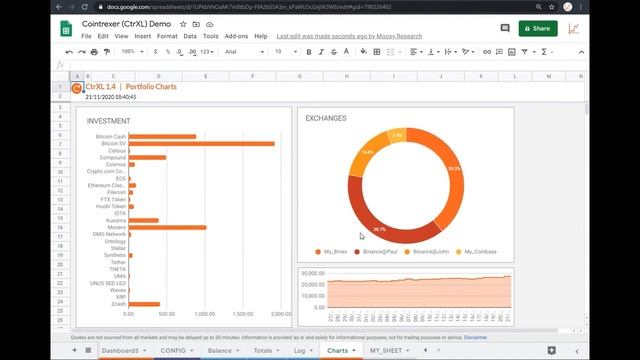
Task: Open the Disclaimer link
Action: pyautogui.click(x=476, y=338)
